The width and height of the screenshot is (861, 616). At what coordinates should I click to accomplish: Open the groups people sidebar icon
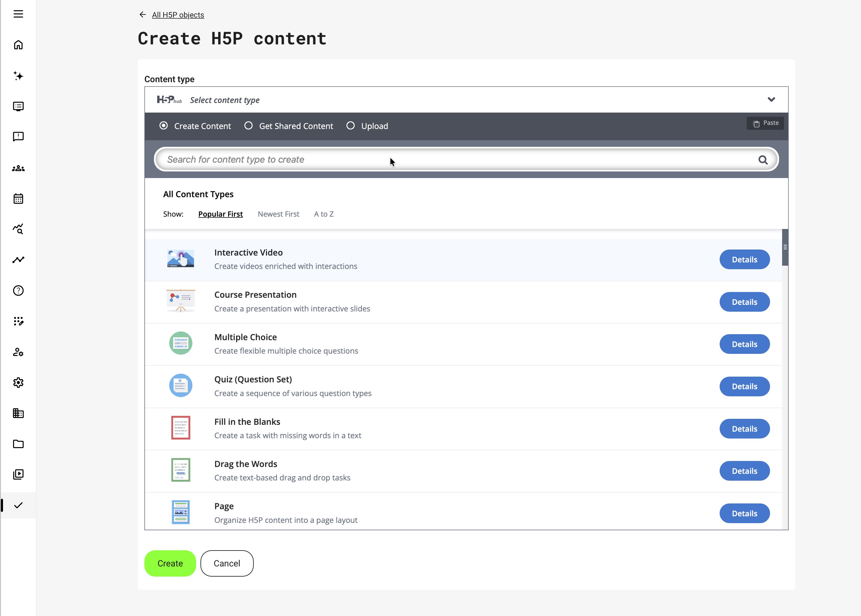click(18, 168)
